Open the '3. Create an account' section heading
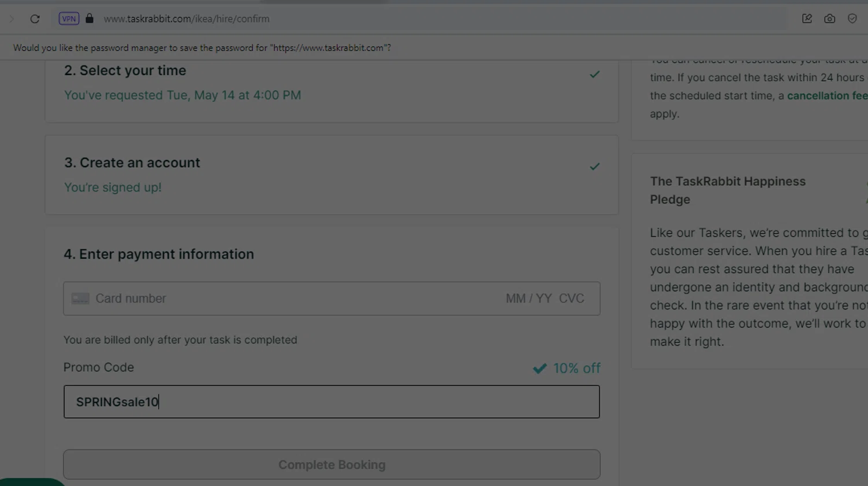The height and width of the screenshot is (486, 868). click(132, 163)
